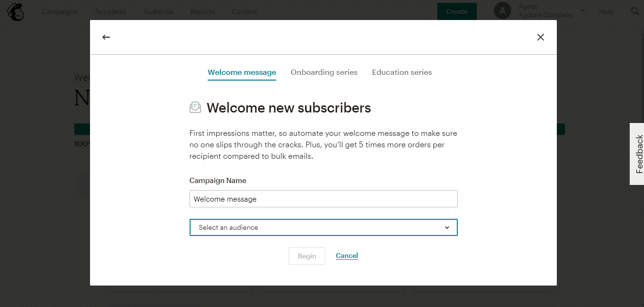
Task: Click the Cancel link
Action: (347, 256)
